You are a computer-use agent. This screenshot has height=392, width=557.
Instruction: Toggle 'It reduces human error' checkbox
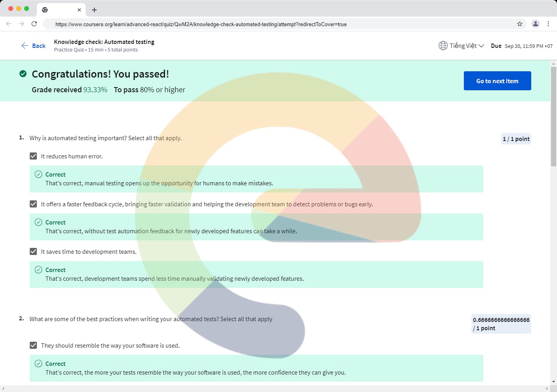coord(33,156)
